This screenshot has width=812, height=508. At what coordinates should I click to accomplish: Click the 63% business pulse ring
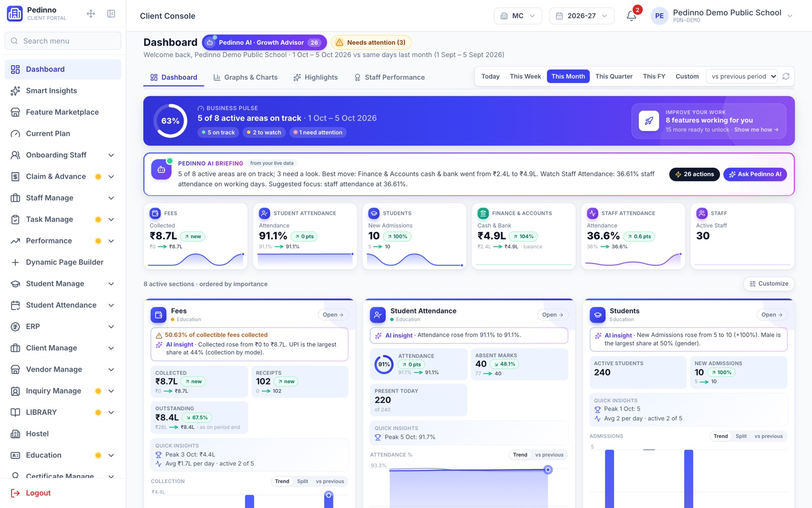(171, 121)
